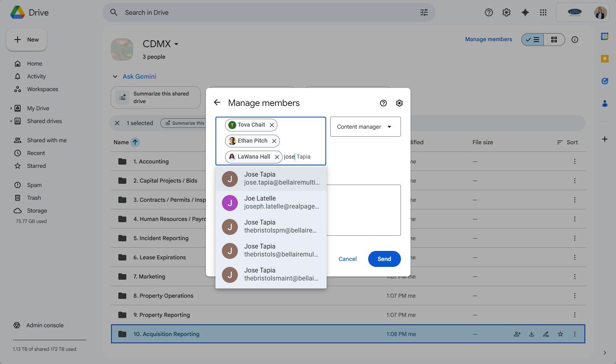Open settings gear in Manage members dialog
616x364 pixels.
399,103
